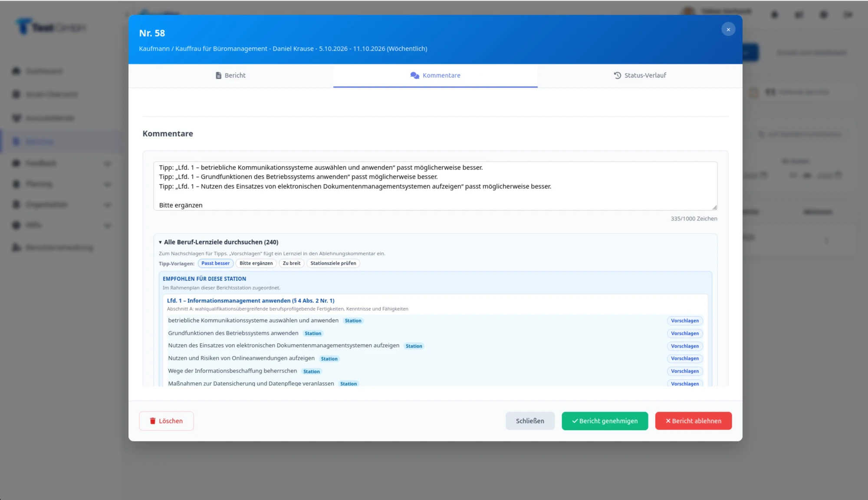Click Station badge beside betriebliche Kommunikationssysteme

tap(353, 321)
